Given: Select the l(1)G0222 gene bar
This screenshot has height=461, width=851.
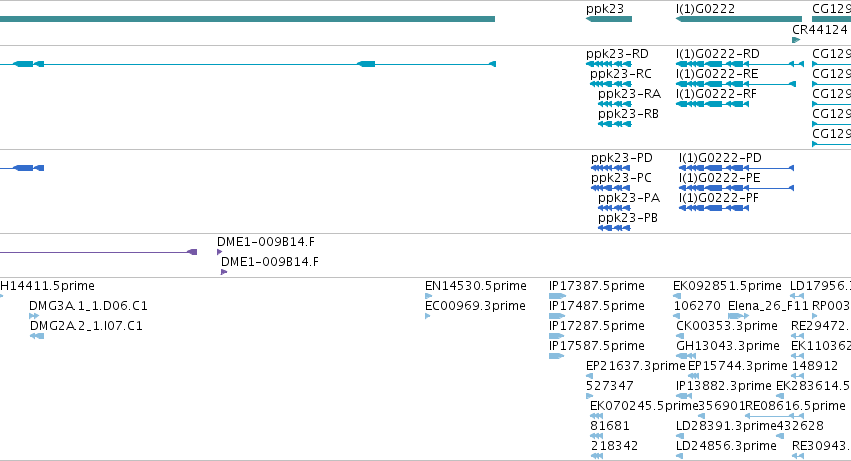Looking at the screenshot, I should pyautogui.click(x=739, y=19).
